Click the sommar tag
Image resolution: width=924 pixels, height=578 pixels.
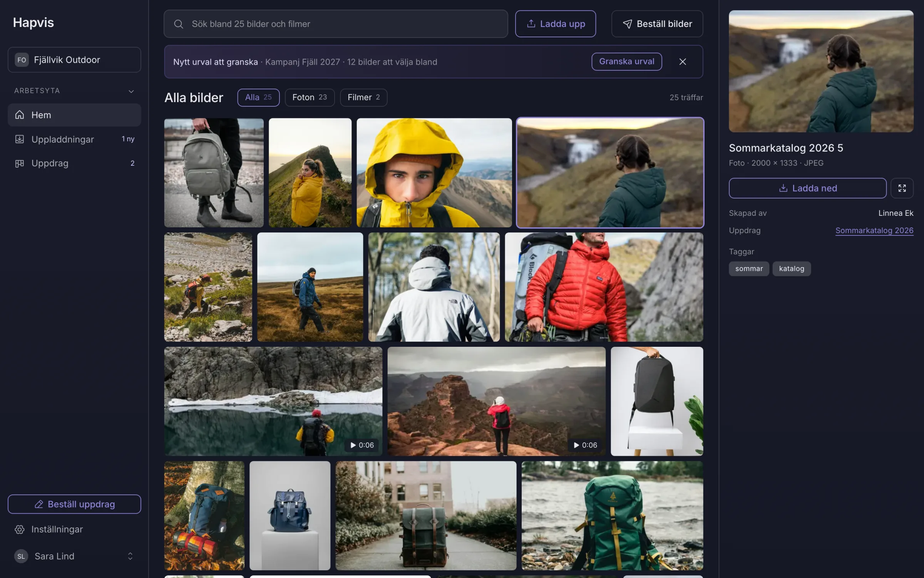click(x=749, y=269)
